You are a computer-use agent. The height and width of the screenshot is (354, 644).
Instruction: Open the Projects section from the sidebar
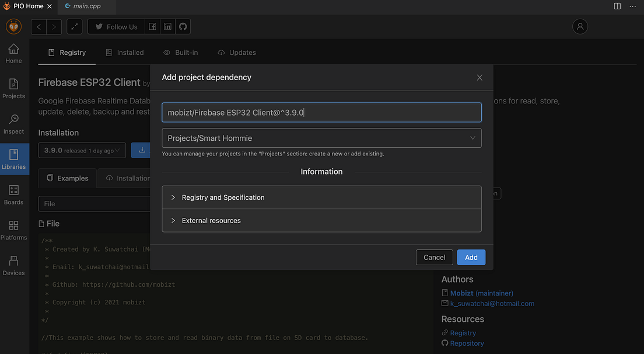click(x=13, y=87)
